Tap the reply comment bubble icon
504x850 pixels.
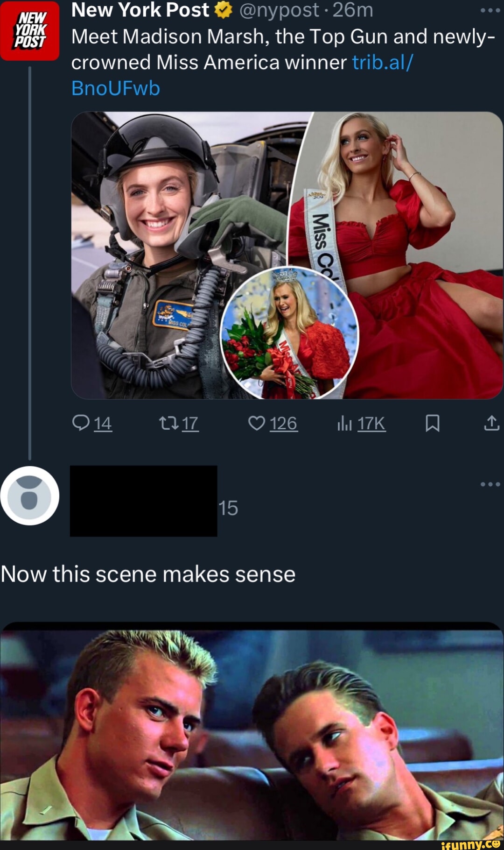click(81, 423)
